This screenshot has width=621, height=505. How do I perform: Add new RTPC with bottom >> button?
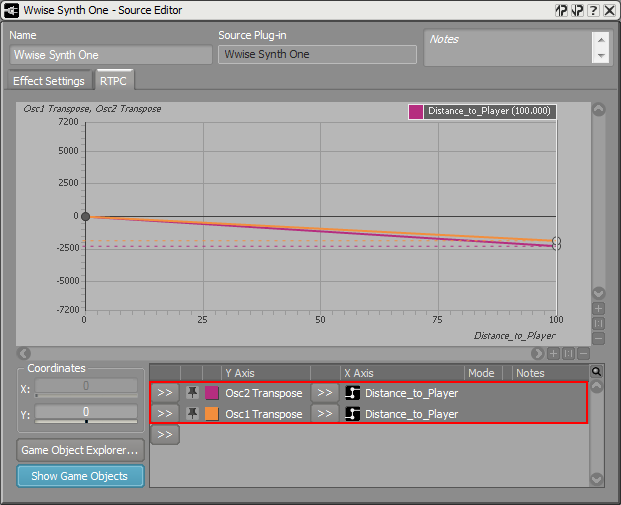[x=165, y=434]
